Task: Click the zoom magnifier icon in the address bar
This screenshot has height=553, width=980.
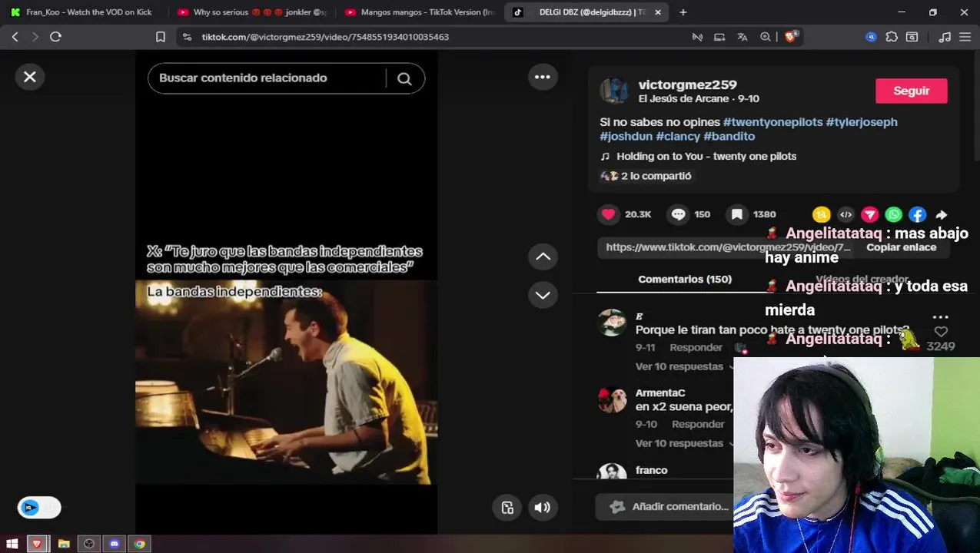Action: pos(766,37)
